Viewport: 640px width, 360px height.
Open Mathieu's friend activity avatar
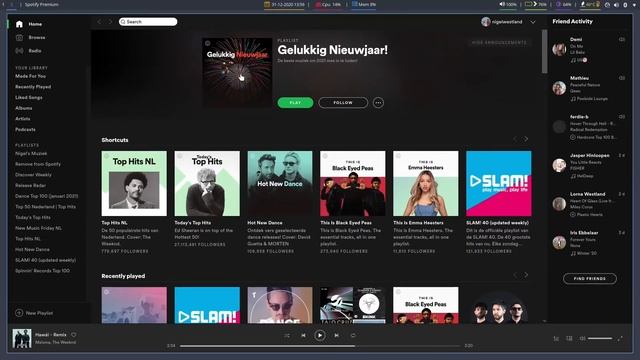[559, 88]
